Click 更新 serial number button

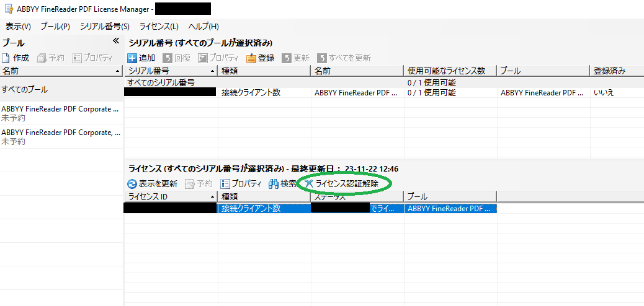(x=296, y=58)
